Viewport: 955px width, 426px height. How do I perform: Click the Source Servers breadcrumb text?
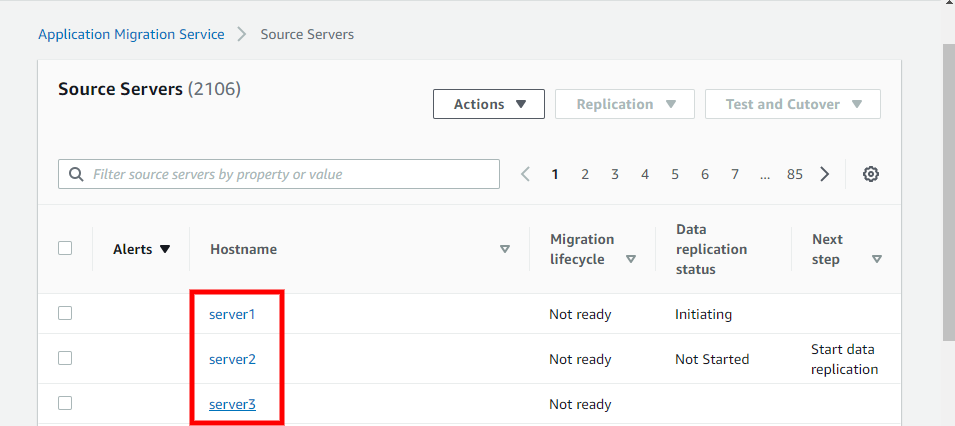tap(307, 34)
